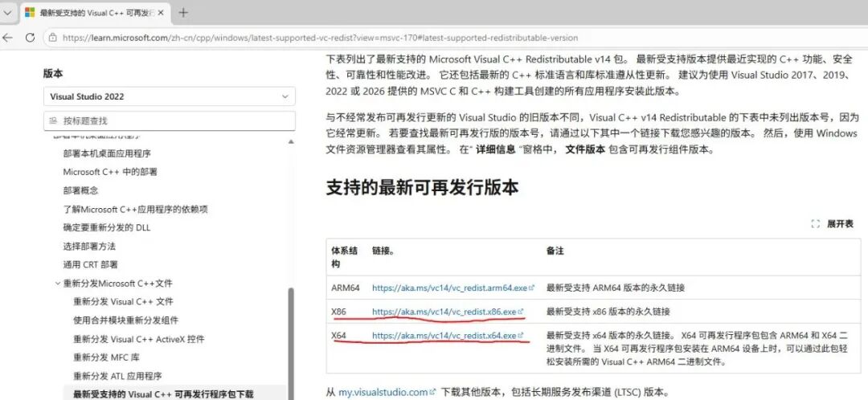This screenshot has width=868, height=400.
Task: Open 部署概念 sidebar item
Action: 81,190
